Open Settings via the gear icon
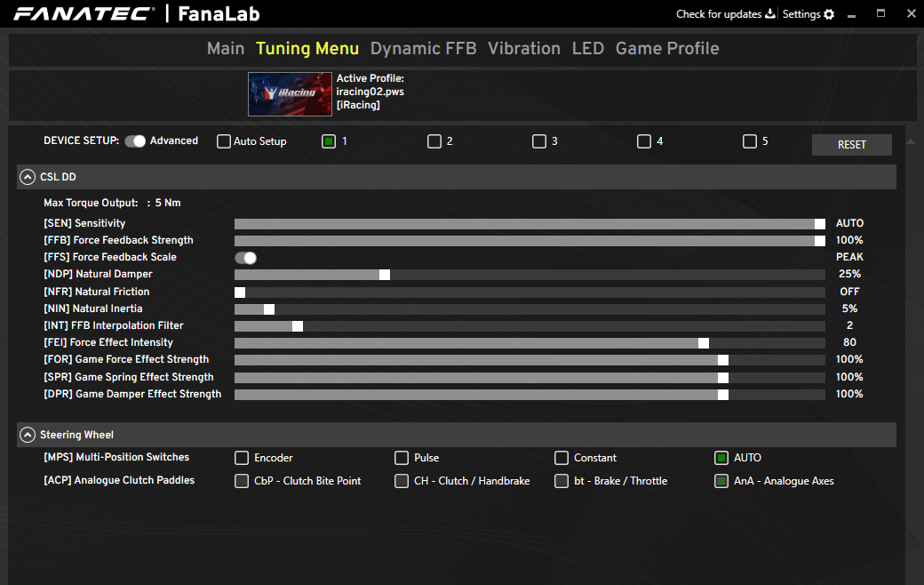This screenshot has width=924, height=585. coord(829,14)
